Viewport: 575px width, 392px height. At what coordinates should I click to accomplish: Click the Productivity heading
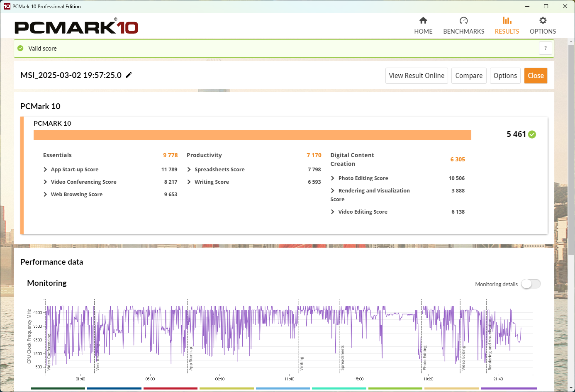pyautogui.click(x=204, y=155)
